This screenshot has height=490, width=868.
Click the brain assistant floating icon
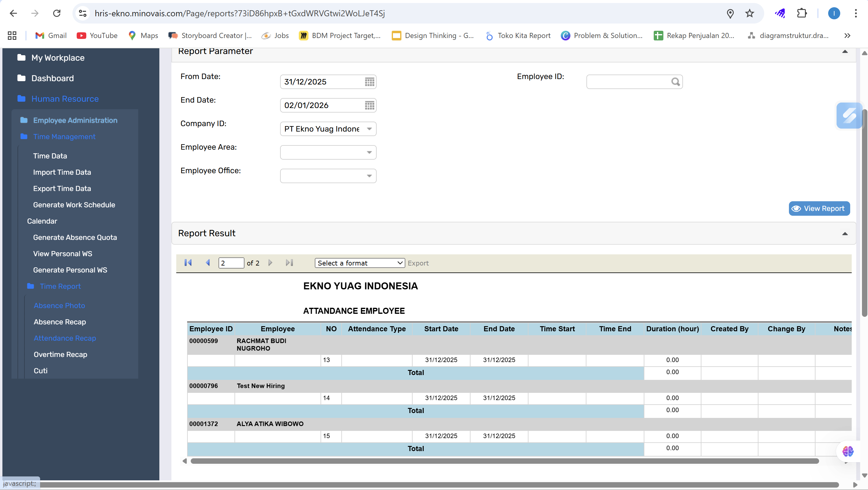[848, 451]
